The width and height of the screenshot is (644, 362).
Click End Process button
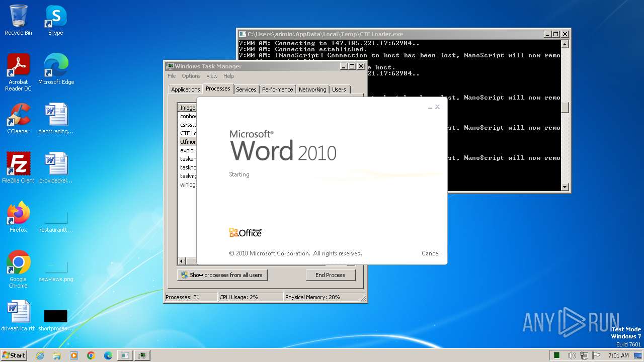tap(330, 275)
